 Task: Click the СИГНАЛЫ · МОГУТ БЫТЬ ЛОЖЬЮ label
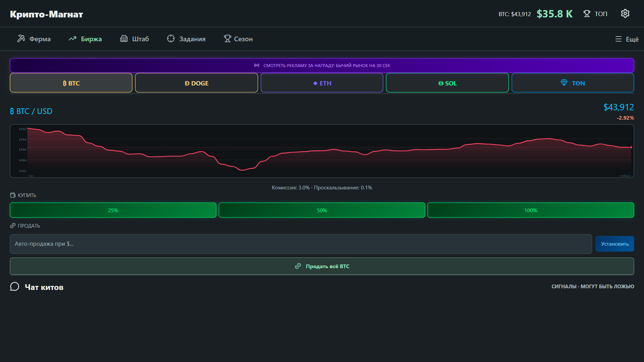593,286
